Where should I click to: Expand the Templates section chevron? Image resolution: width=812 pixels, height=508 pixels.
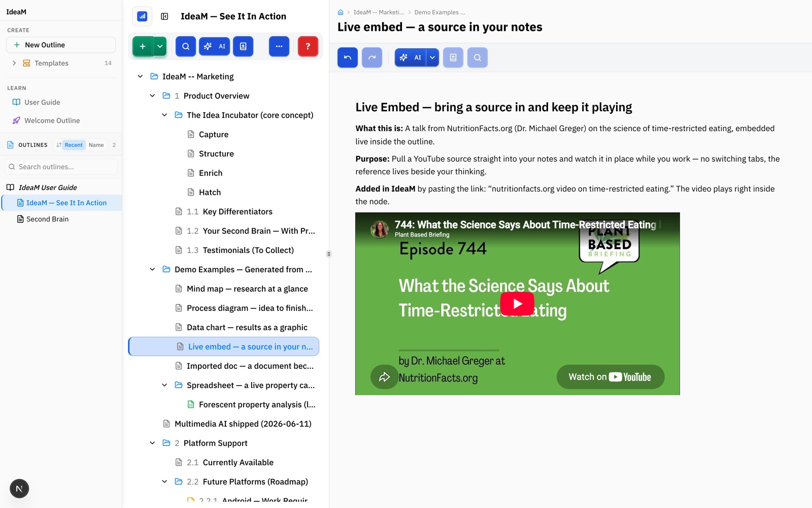pos(14,63)
